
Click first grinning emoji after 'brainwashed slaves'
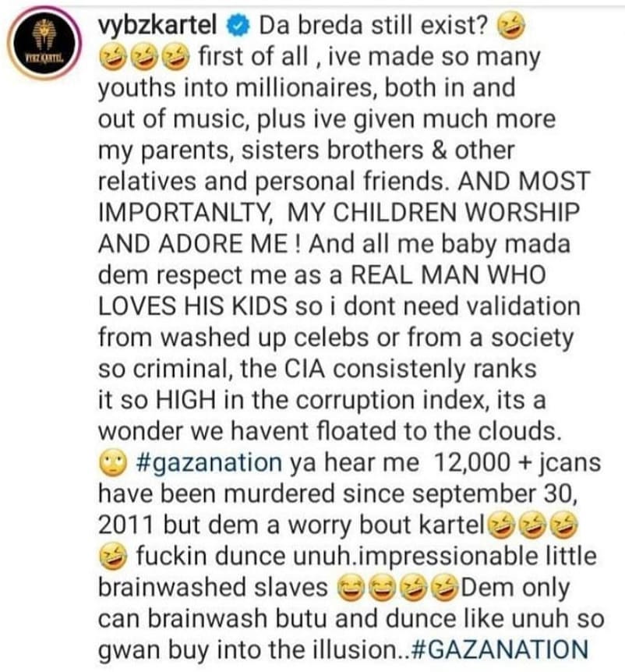tap(351, 588)
